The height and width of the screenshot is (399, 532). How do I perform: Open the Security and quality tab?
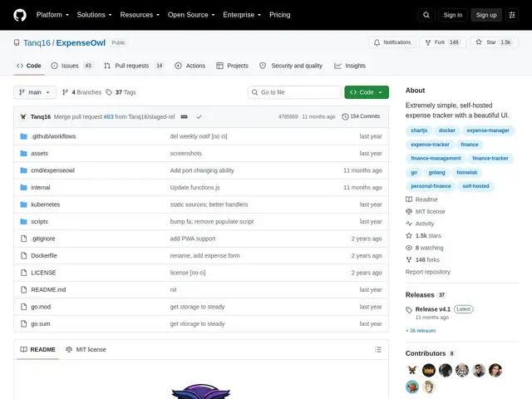point(291,66)
